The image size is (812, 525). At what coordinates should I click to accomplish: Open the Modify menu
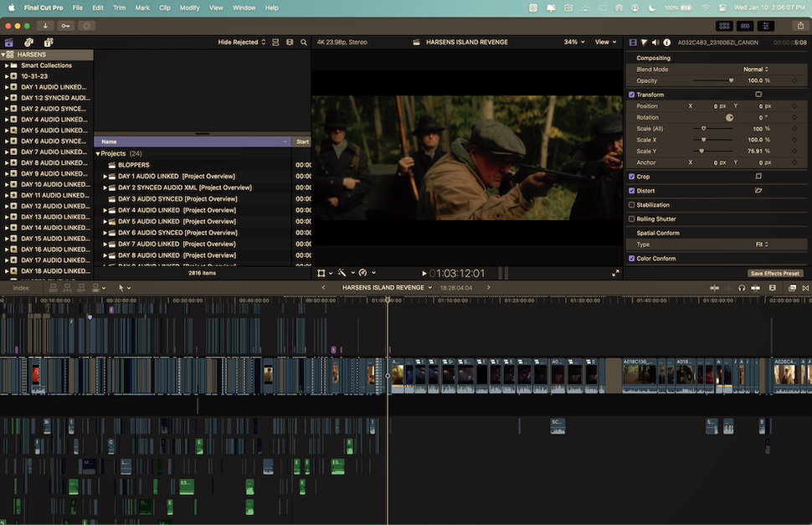pyautogui.click(x=189, y=8)
